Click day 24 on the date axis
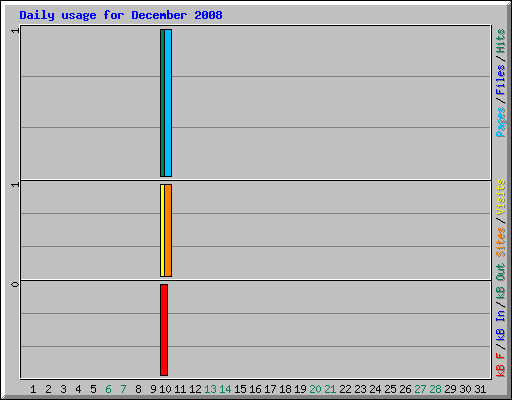512x400 pixels. click(375, 389)
